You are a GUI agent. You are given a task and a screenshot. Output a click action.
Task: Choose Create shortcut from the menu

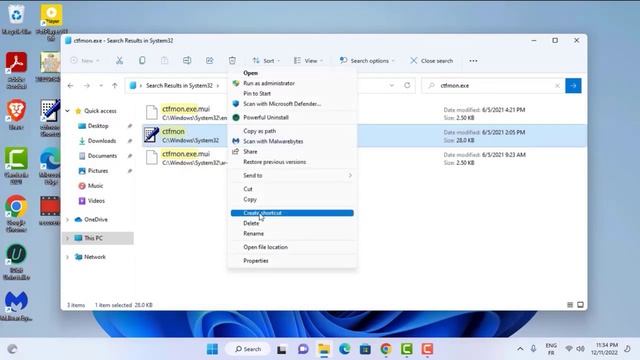pos(292,213)
